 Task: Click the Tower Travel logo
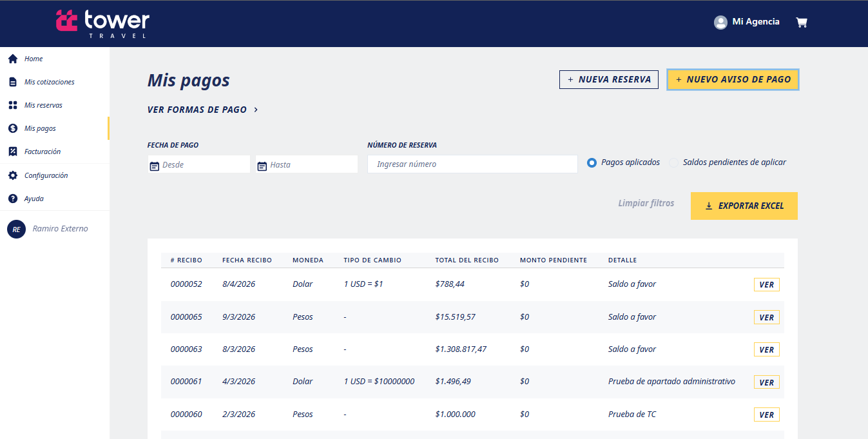pyautogui.click(x=103, y=23)
